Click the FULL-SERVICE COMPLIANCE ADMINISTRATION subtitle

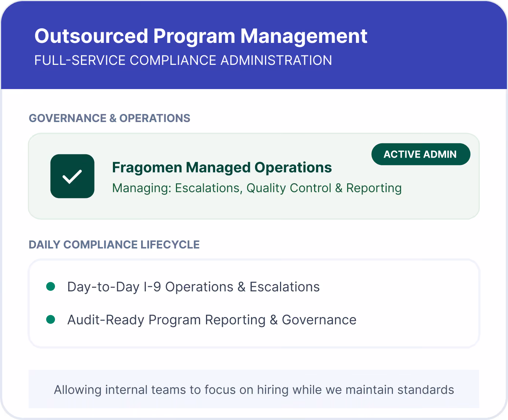pos(183,60)
